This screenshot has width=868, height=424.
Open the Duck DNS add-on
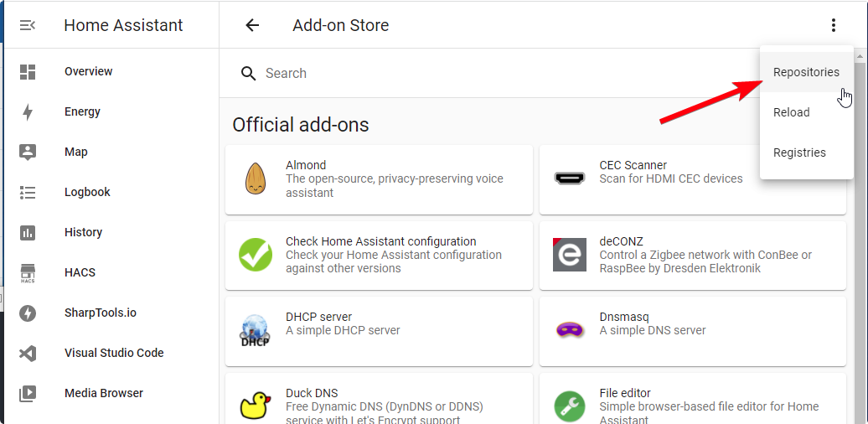(x=380, y=399)
